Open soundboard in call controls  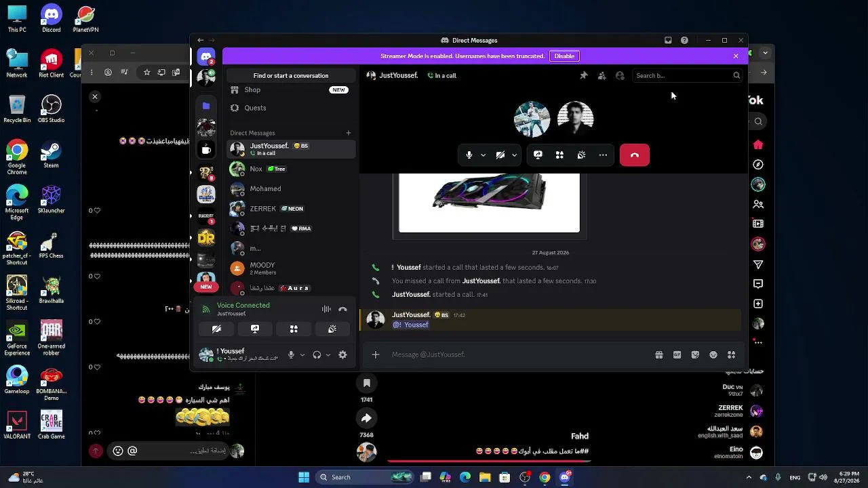point(581,155)
